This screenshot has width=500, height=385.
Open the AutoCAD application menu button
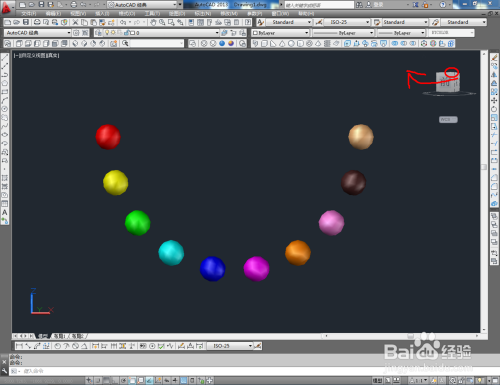tap(6, 7)
